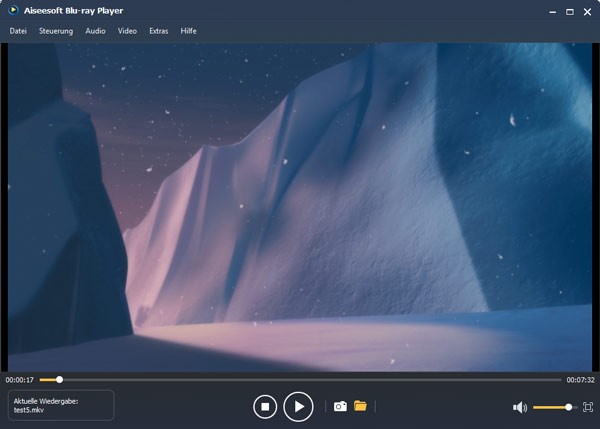Open the Video menu
The image size is (600, 429).
click(x=127, y=31)
